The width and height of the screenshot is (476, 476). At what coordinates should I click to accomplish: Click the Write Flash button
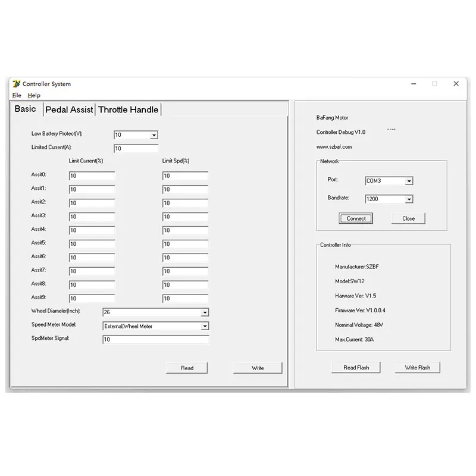coord(418,368)
